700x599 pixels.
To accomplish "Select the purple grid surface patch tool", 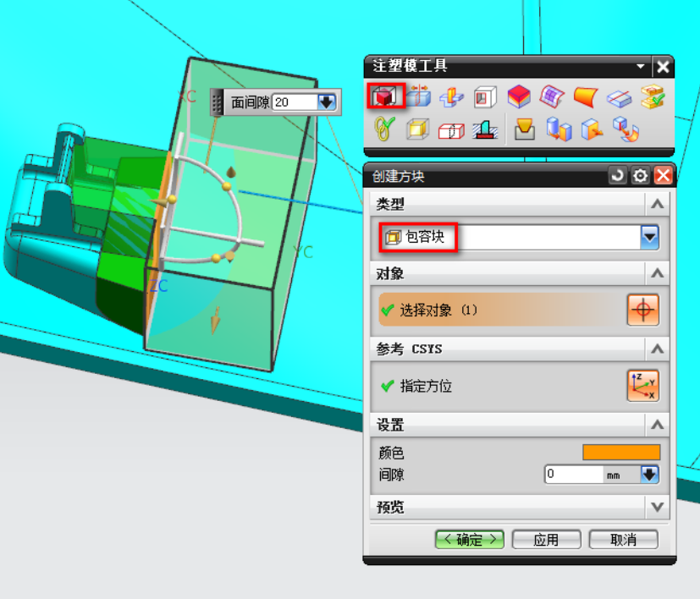I will point(552,96).
